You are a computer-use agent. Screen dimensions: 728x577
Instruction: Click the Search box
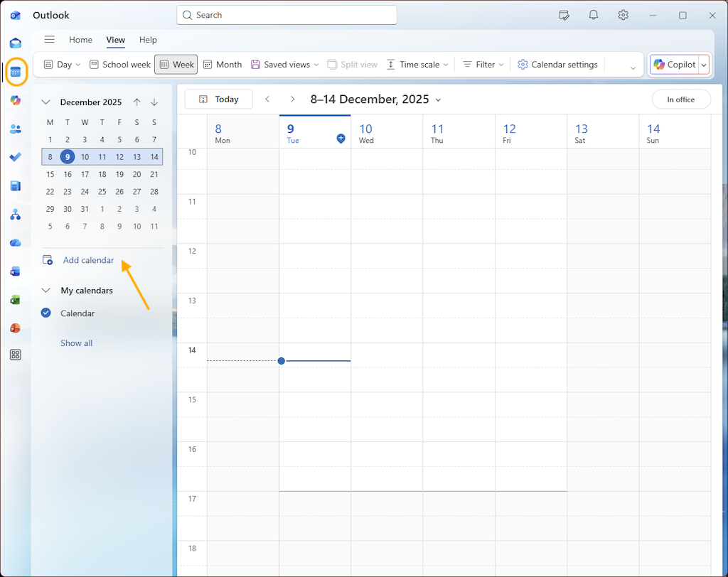(x=287, y=15)
